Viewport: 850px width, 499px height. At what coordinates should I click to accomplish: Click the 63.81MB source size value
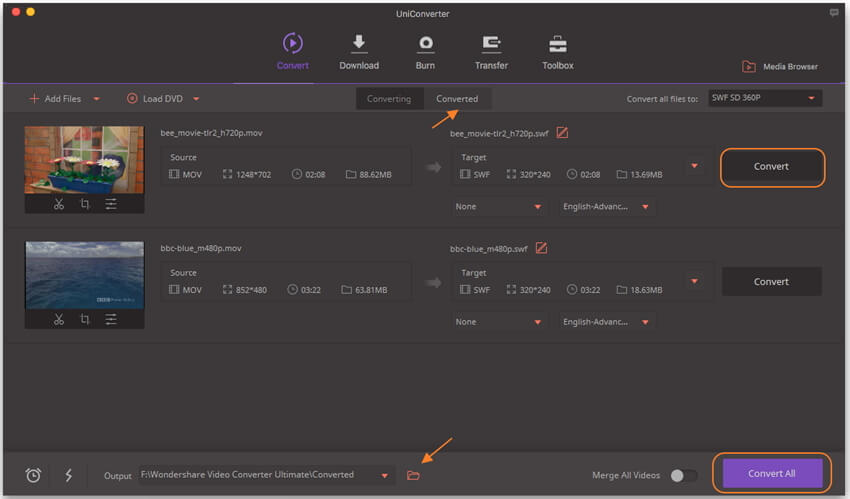[x=371, y=290]
